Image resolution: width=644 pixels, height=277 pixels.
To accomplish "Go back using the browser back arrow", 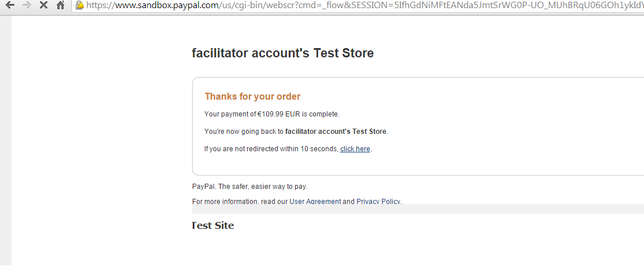I will 10,5.
